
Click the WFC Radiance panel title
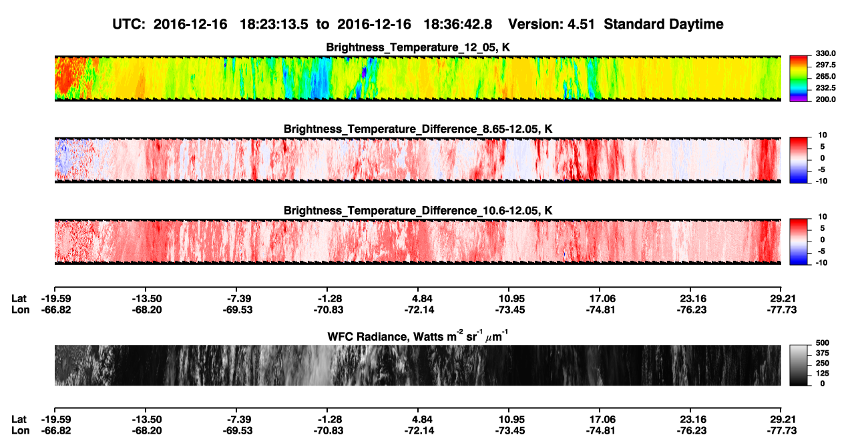pyautogui.click(x=418, y=337)
